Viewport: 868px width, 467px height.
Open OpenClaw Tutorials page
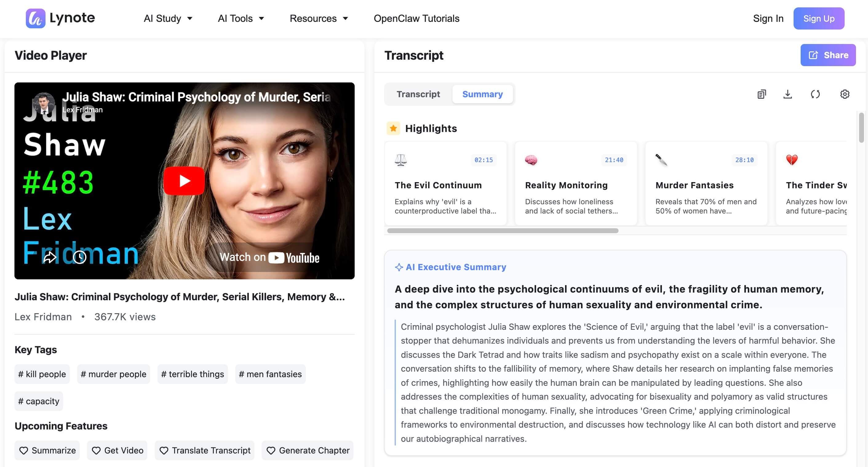coord(416,18)
